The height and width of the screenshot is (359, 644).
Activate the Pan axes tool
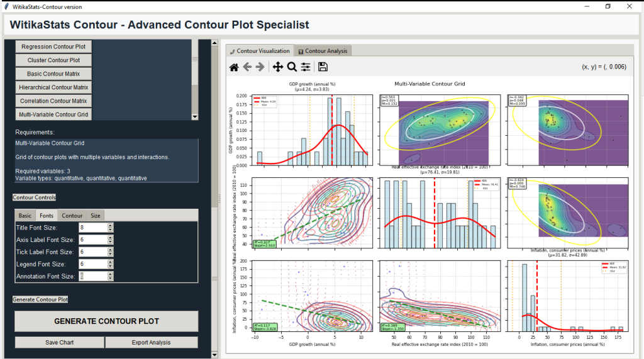[277, 67]
